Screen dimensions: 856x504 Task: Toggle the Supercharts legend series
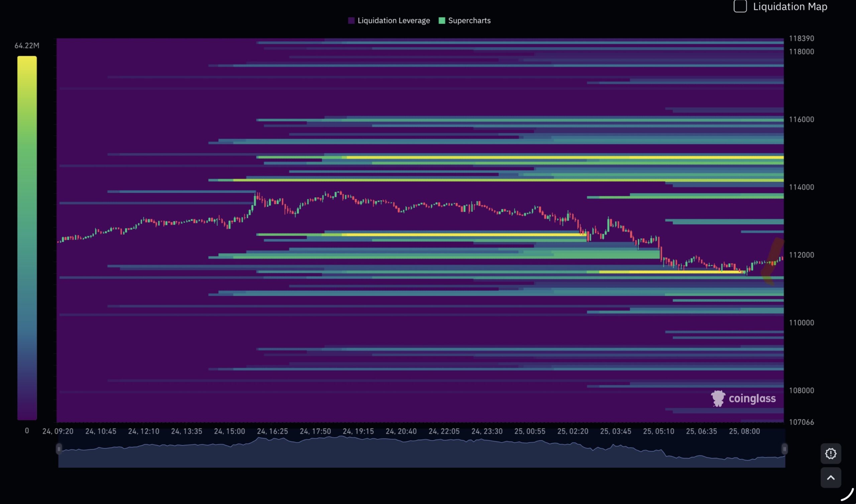click(x=465, y=21)
